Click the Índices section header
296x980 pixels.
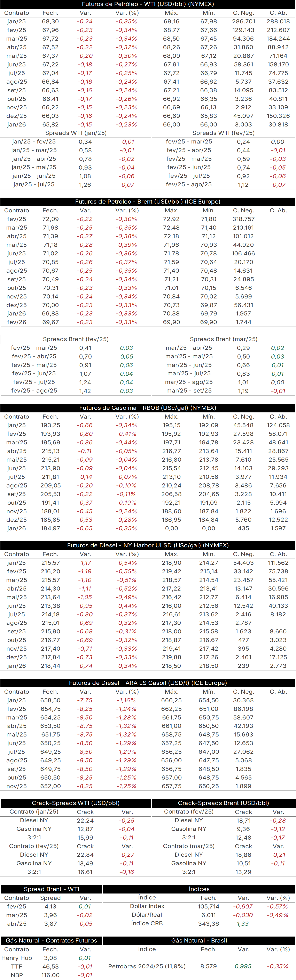pos(199,889)
